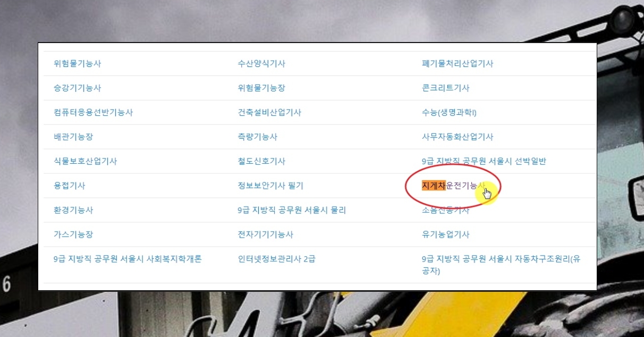Open the 인터넷정보관리사 2급 link

click(x=276, y=259)
